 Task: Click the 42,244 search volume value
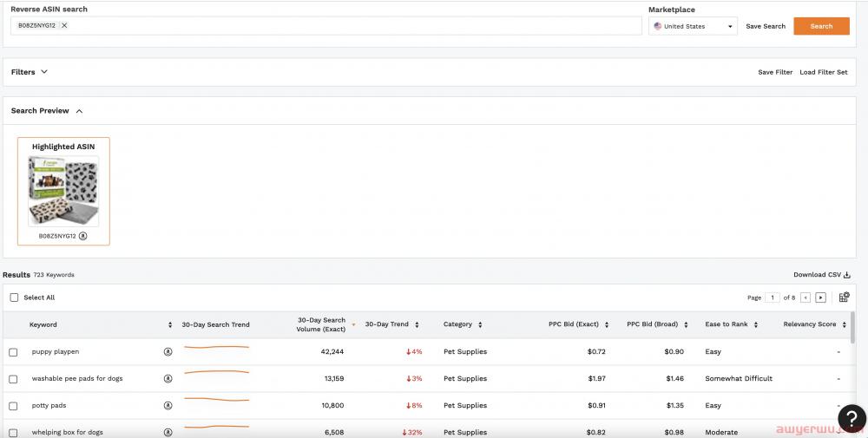coord(332,352)
